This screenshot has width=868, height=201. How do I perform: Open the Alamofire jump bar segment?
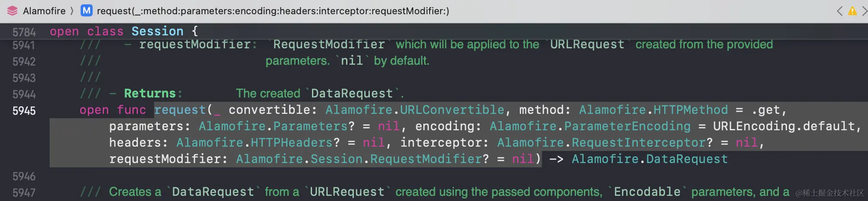click(44, 11)
